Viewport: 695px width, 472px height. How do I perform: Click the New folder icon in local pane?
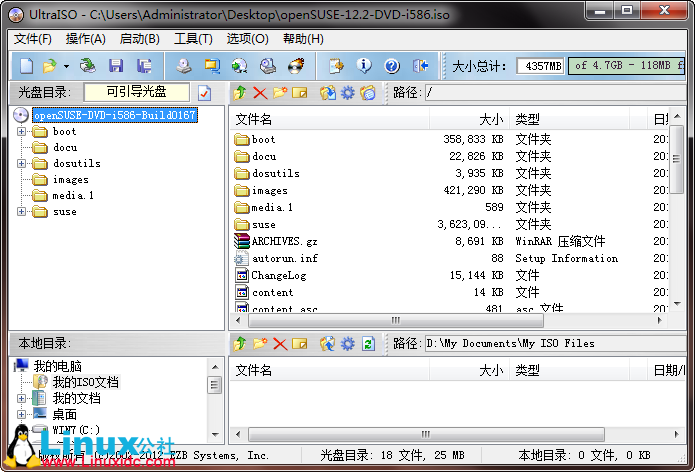coord(260,343)
